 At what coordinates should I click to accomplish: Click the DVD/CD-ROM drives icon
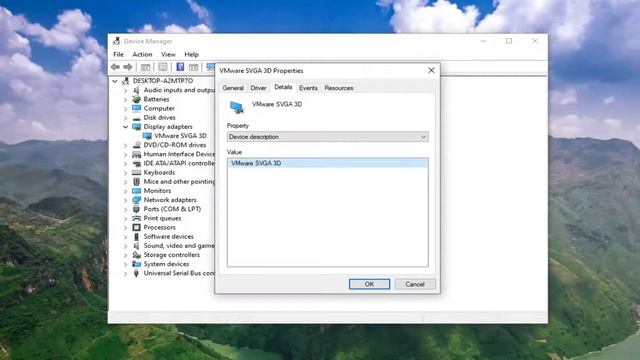(136, 145)
